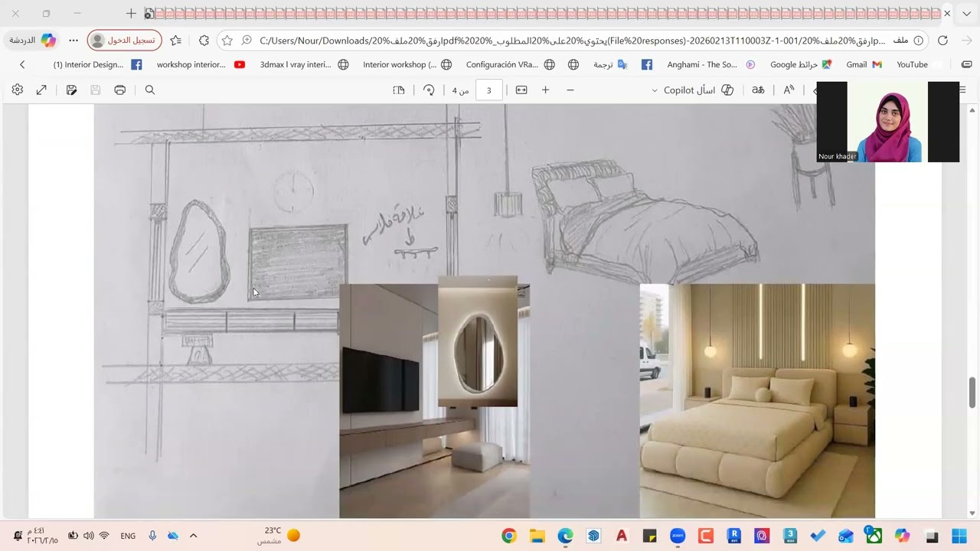Open the Edge favorites list
The height and width of the screenshot is (551, 980).
tap(176, 40)
